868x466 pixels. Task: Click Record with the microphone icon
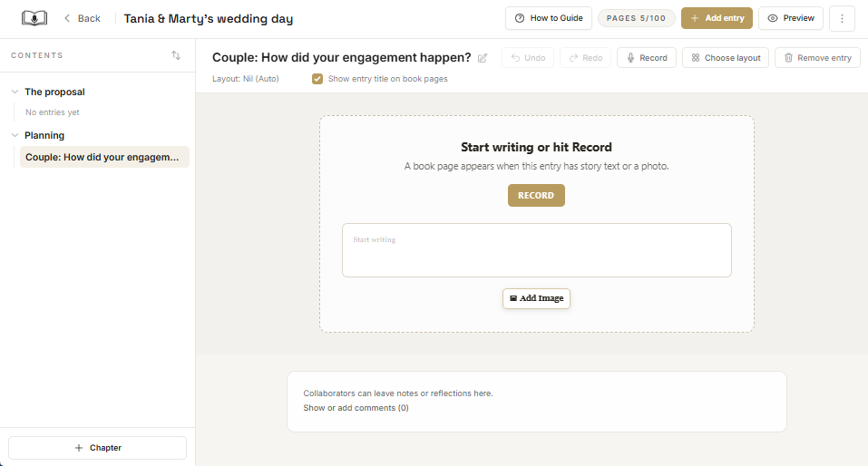[647, 57]
